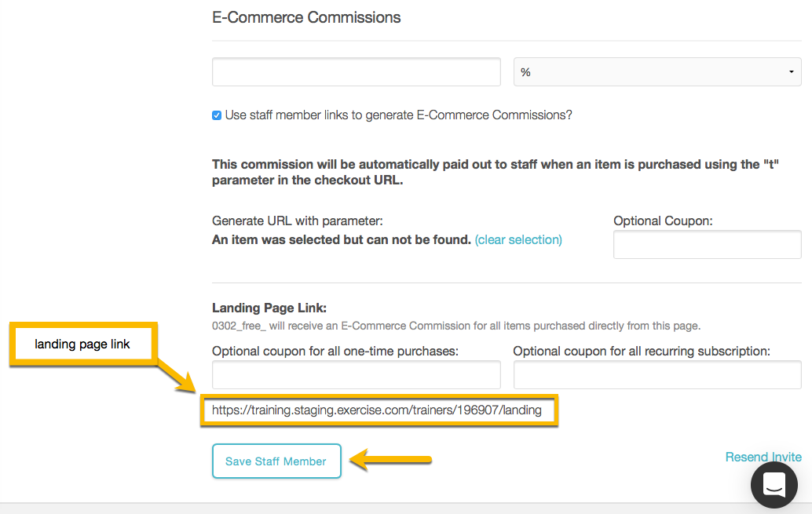Click the Resend Invite link
812x514 pixels.
click(763, 457)
